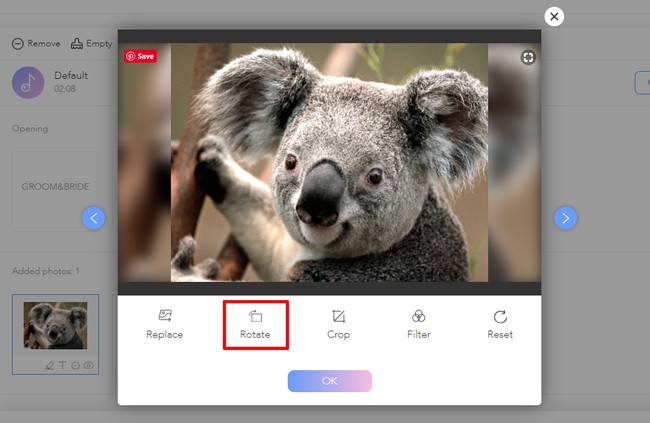Viewport: 650px width, 423px height.
Task: Click the Replace photo option
Action: point(165,325)
